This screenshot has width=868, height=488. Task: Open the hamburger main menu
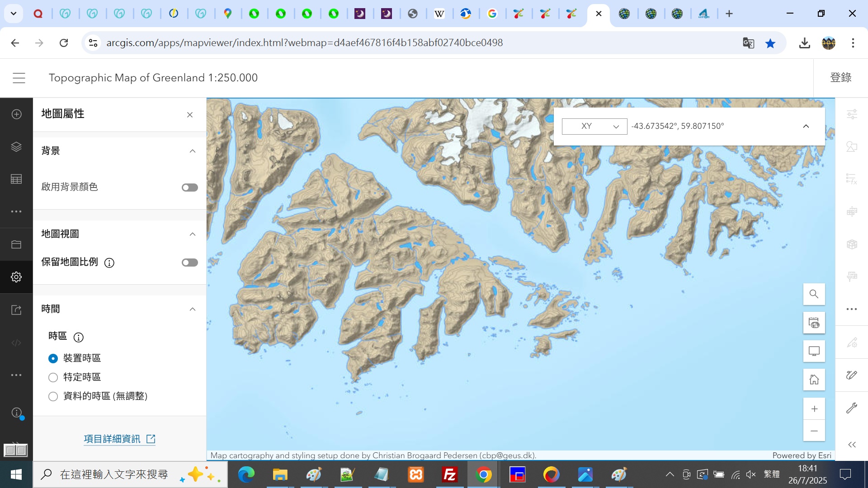[x=19, y=78]
